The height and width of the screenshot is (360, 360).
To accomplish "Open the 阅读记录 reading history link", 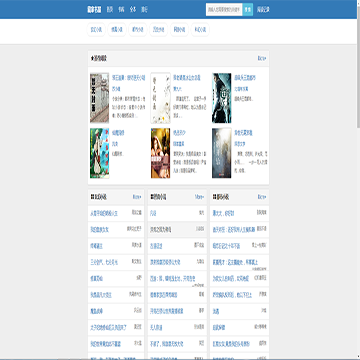I will [x=263, y=10].
